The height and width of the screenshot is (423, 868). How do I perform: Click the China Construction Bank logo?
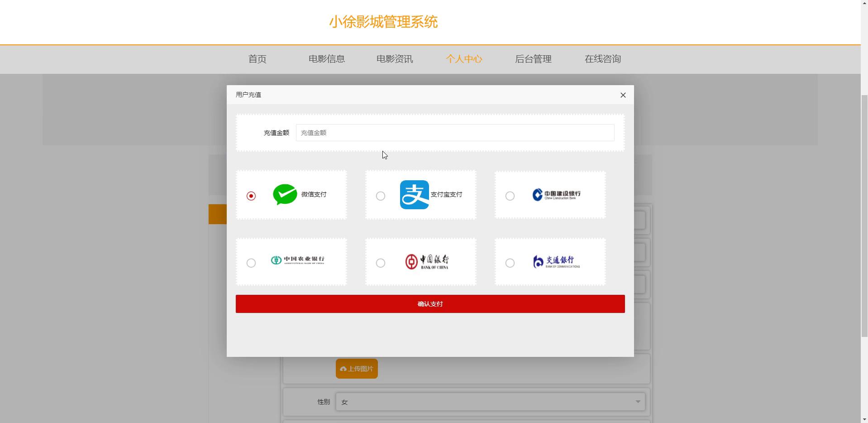tap(556, 195)
